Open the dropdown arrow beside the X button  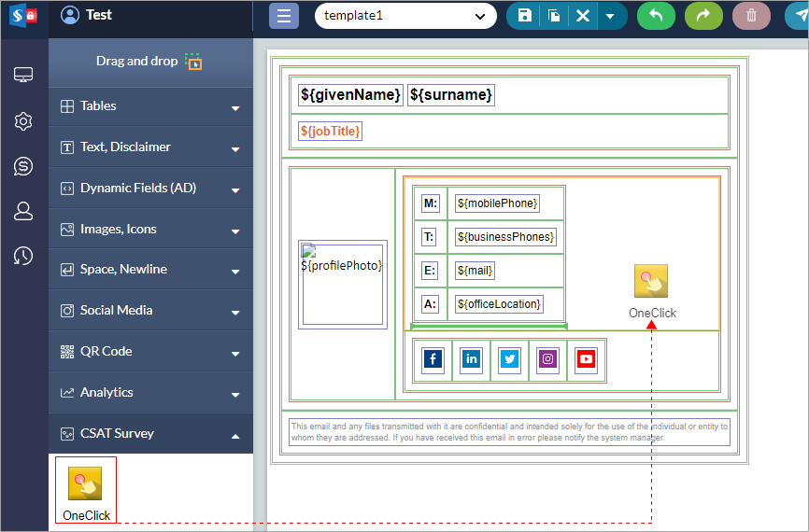point(610,16)
